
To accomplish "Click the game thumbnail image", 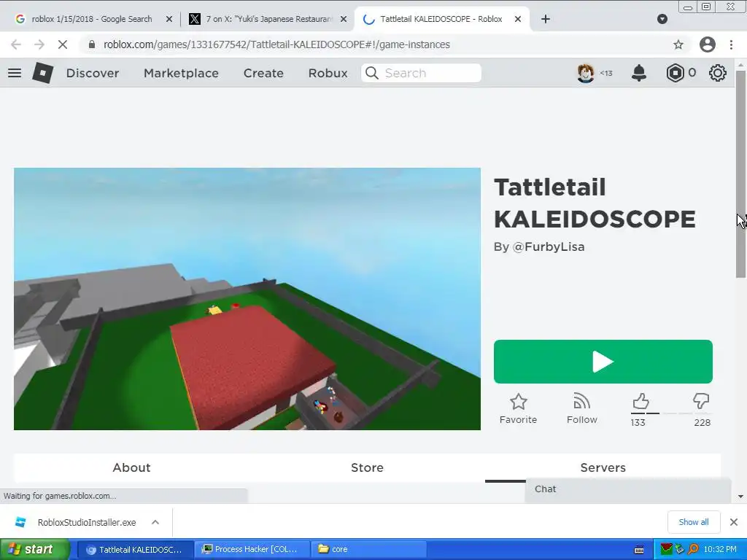I will 247,298.
